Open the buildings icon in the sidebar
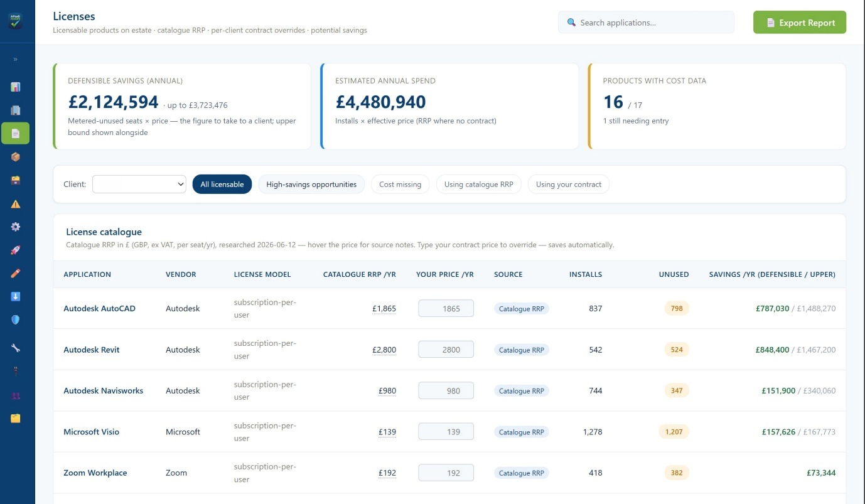 click(15, 110)
